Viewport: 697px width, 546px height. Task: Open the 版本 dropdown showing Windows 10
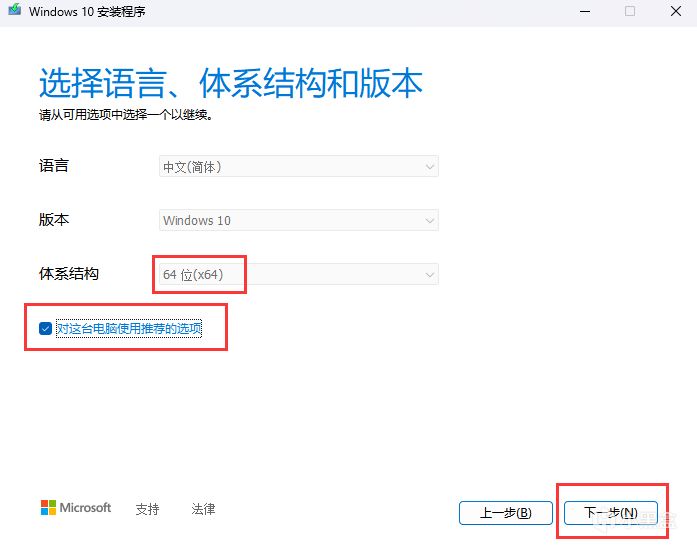tap(299, 220)
